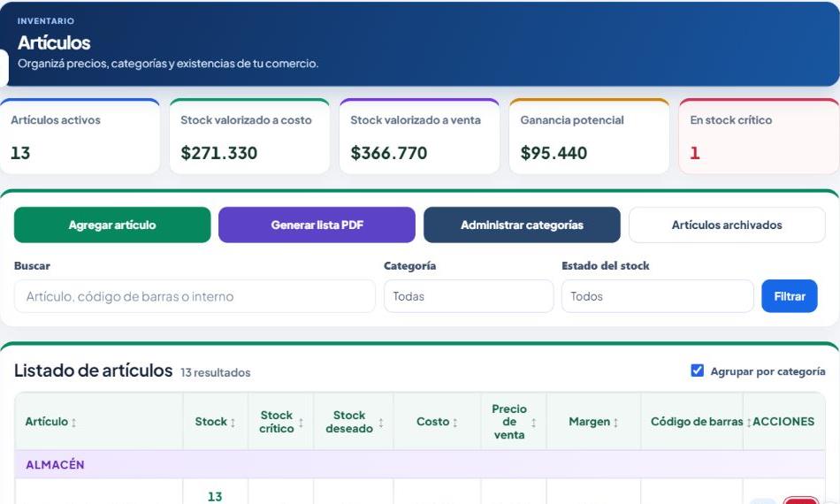Uncheck Agrupar por categoría checkbox
The image size is (840, 504).
697,370
